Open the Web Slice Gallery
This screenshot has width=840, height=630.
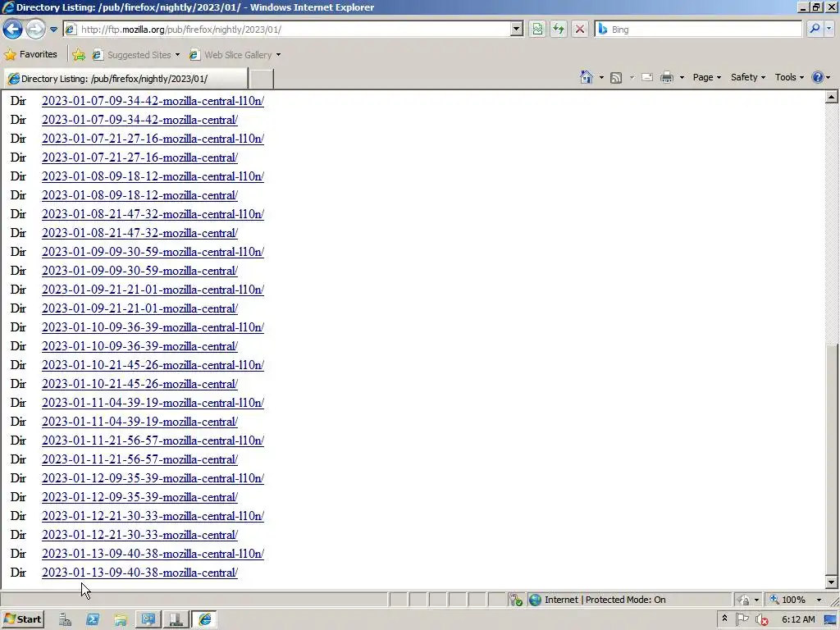(x=235, y=55)
